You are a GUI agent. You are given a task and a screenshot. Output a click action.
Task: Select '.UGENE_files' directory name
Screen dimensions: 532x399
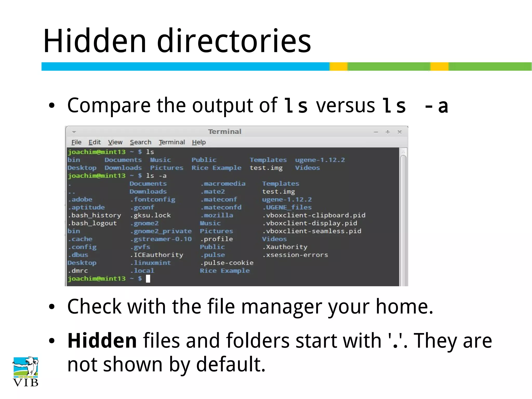(x=287, y=207)
